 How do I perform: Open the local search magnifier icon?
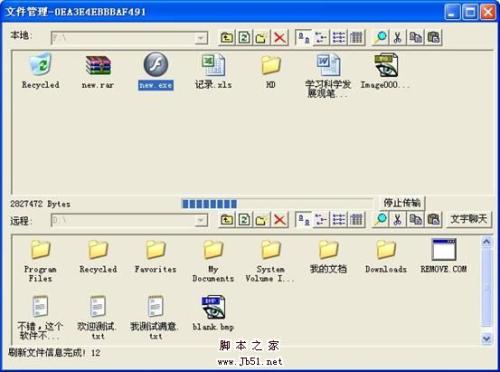[x=380, y=38]
